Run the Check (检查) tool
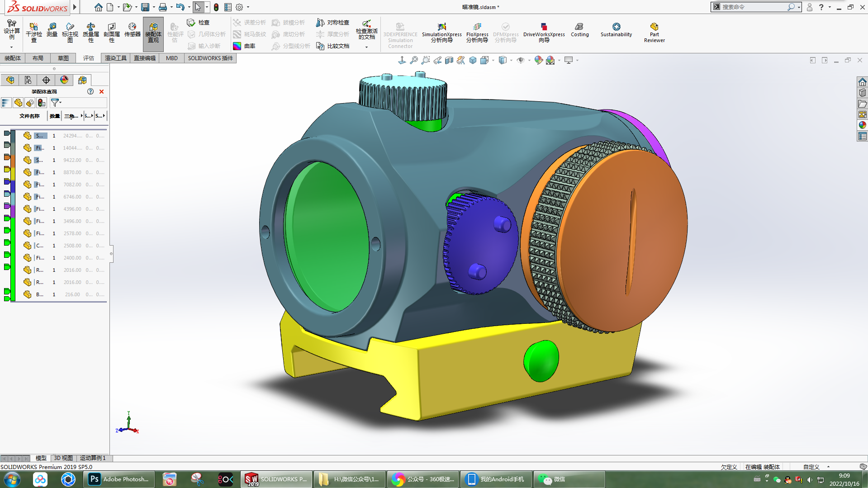The image size is (868, 488). point(198,22)
